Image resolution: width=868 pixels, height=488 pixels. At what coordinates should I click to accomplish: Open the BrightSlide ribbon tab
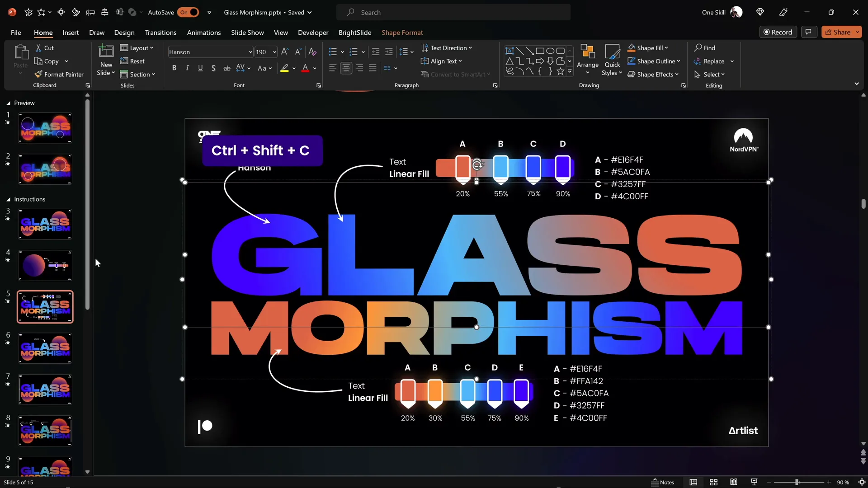355,33
